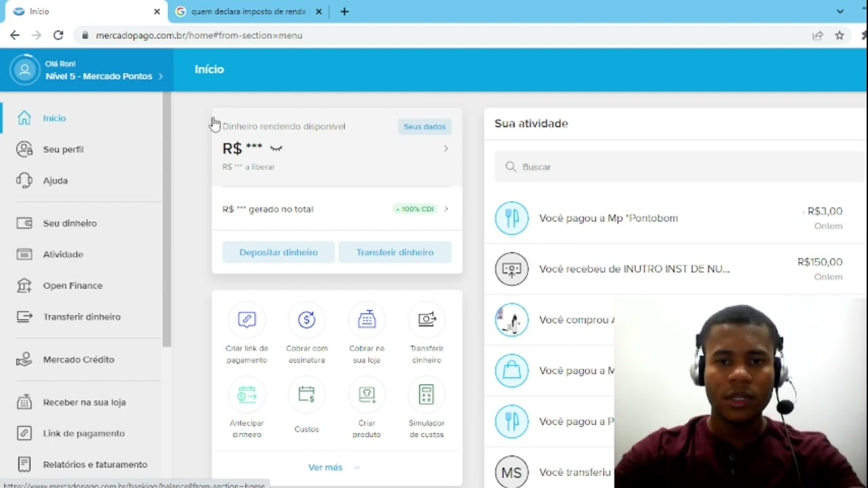The width and height of the screenshot is (868, 488).
Task: Open the Ajuda headset icon
Action: (24, 180)
